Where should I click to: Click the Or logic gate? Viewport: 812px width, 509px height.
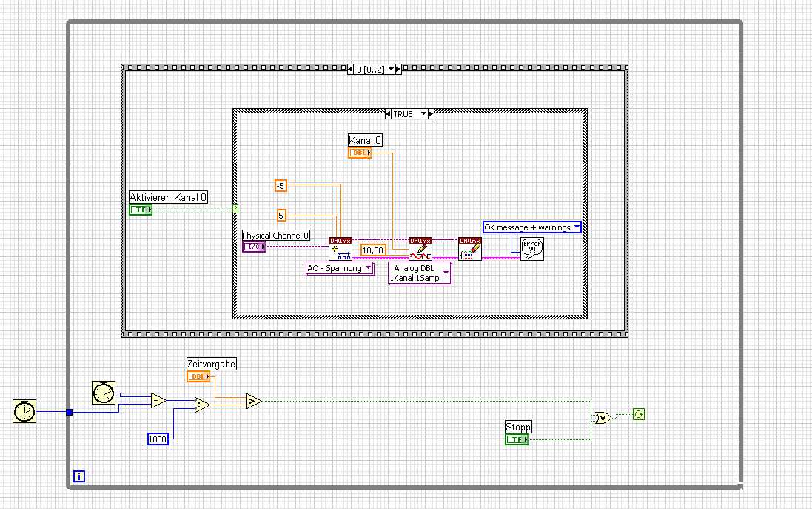pyautogui.click(x=603, y=417)
